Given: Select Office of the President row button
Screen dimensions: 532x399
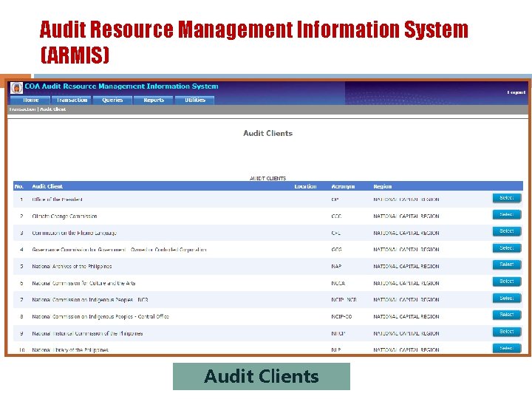Looking at the screenshot, I should (507, 198).
